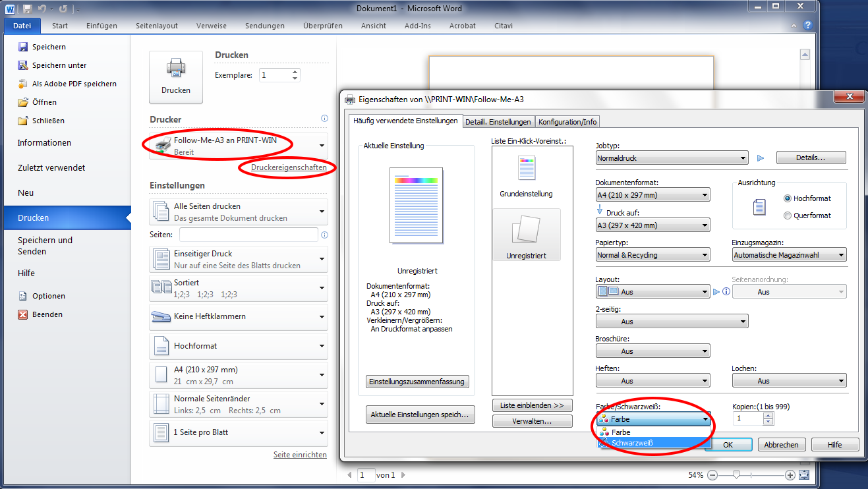Viewport: 868px width, 489px height.
Task: Click the Druckereigenschaften link
Action: coord(289,167)
